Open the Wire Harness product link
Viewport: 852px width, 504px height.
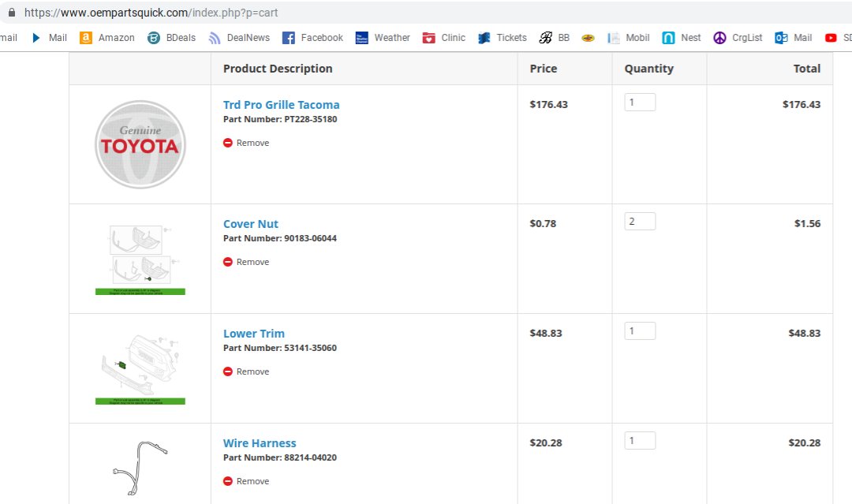tap(260, 443)
